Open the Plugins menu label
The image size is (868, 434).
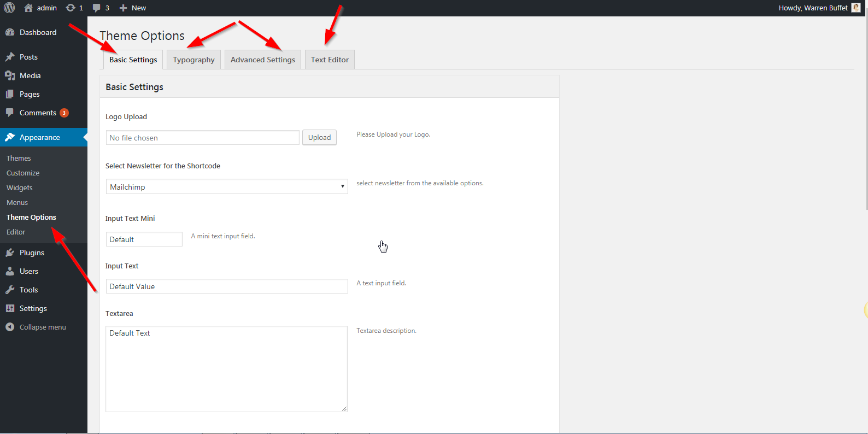(x=32, y=253)
